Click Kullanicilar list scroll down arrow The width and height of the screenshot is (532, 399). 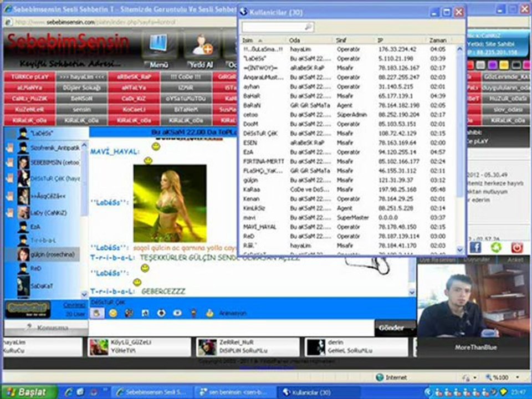460,250
